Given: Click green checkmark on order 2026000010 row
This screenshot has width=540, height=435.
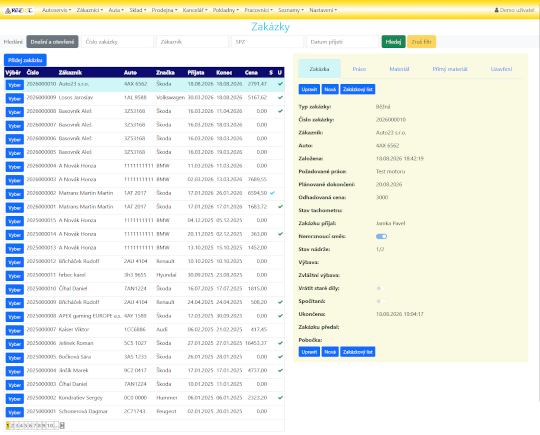Looking at the screenshot, I should (280, 84).
